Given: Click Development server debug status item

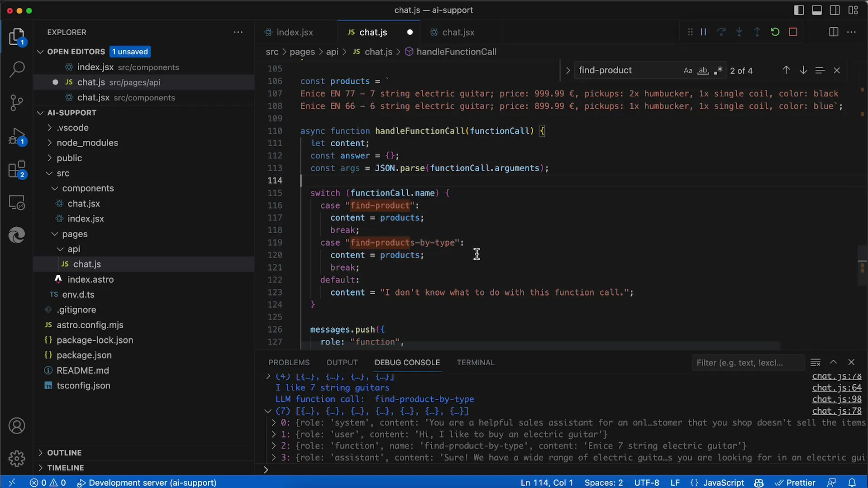Looking at the screenshot, I should coord(147,483).
